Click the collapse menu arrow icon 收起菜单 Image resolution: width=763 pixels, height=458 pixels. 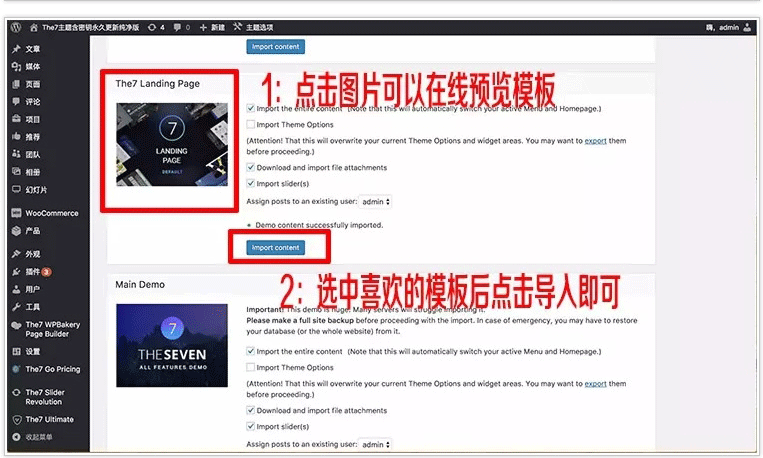point(17,437)
